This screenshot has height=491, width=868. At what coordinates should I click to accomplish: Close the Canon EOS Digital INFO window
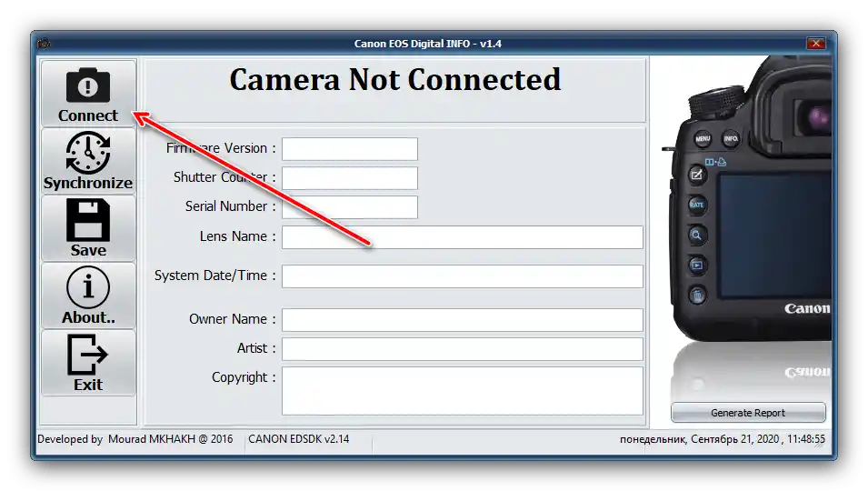coord(815,43)
